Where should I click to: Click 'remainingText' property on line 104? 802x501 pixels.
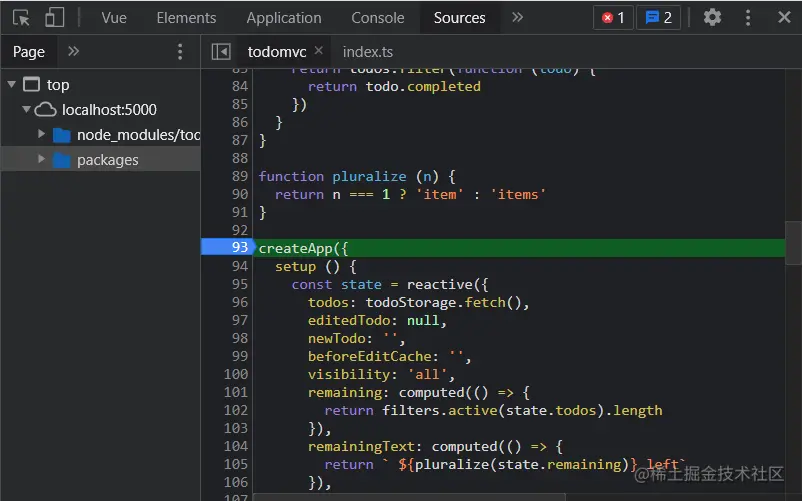click(361, 446)
